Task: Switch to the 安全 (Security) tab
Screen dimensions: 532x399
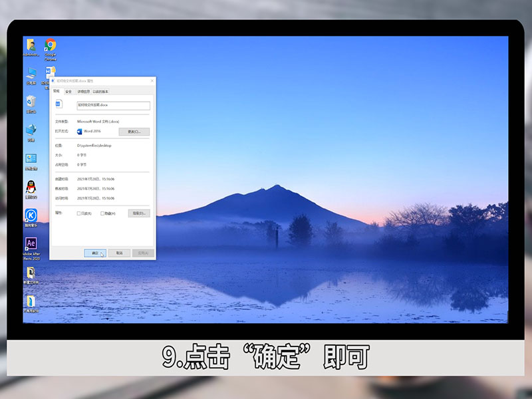Action: tap(70, 90)
